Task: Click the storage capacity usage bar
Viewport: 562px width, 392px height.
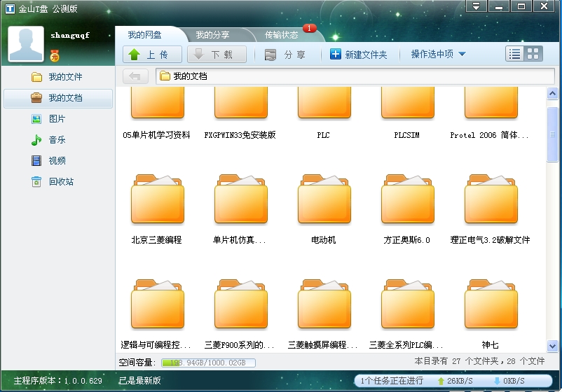Action: (x=208, y=363)
